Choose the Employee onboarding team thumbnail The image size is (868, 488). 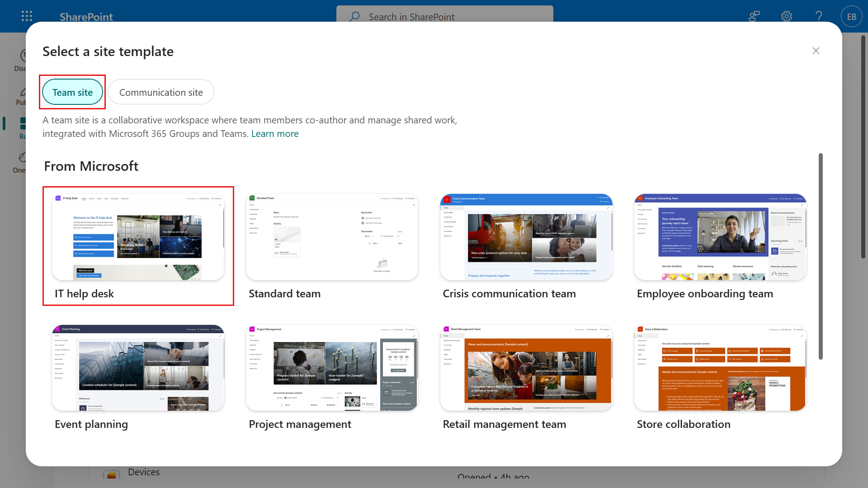(x=720, y=237)
